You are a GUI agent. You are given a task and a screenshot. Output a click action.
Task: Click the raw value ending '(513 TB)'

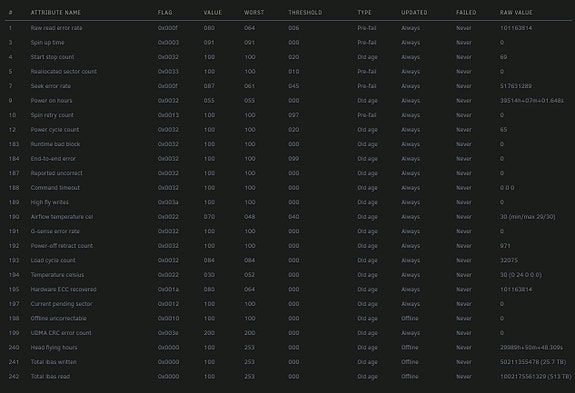[x=536, y=377]
